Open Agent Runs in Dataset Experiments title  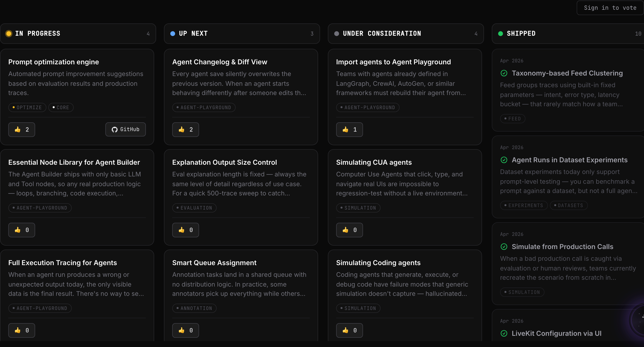click(x=570, y=160)
